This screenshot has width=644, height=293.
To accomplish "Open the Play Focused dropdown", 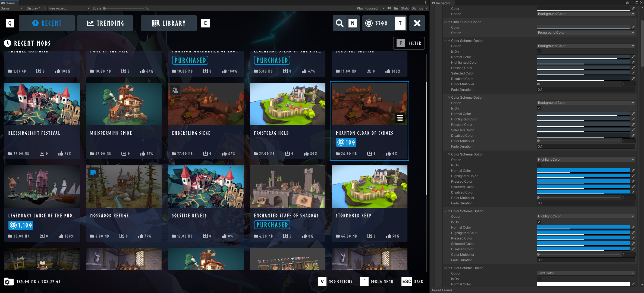I will point(370,8).
